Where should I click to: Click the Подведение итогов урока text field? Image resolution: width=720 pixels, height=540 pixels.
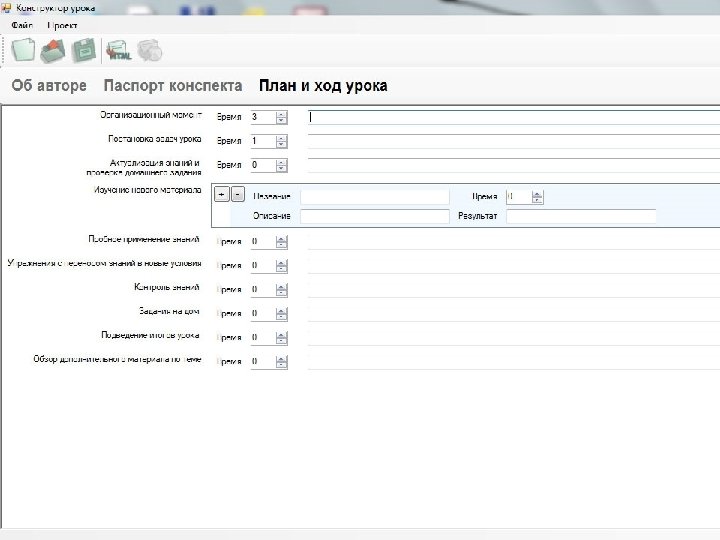tap(514, 338)
